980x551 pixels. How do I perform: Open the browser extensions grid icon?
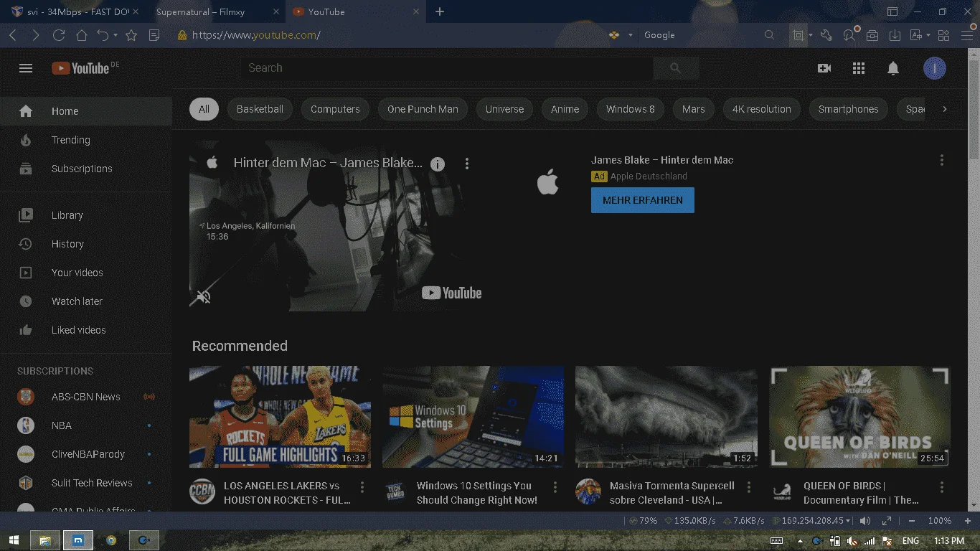click(x=944, y=35)
